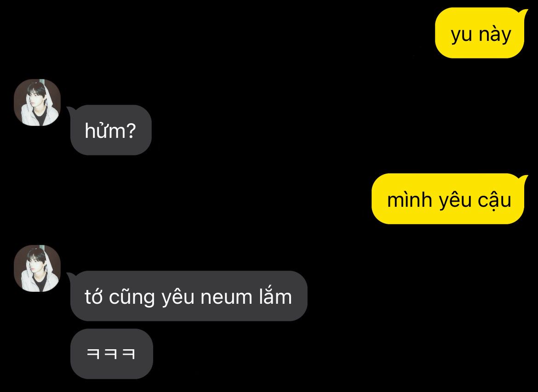Select the yellow "mình yêu cậu" bubble
Viewport: 538px width, 392px height.
click(449, 199)
